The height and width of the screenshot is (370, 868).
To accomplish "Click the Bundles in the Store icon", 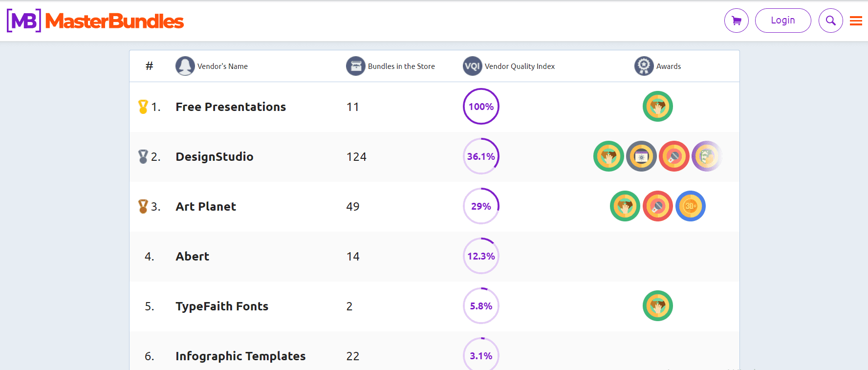I will 356,66.
